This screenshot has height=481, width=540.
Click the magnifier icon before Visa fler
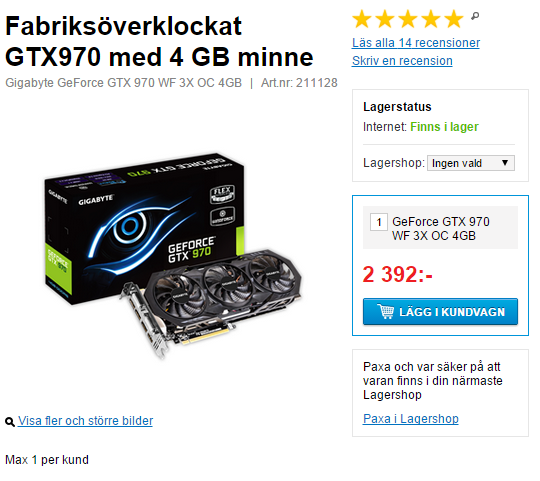click(x=10, y=421)
